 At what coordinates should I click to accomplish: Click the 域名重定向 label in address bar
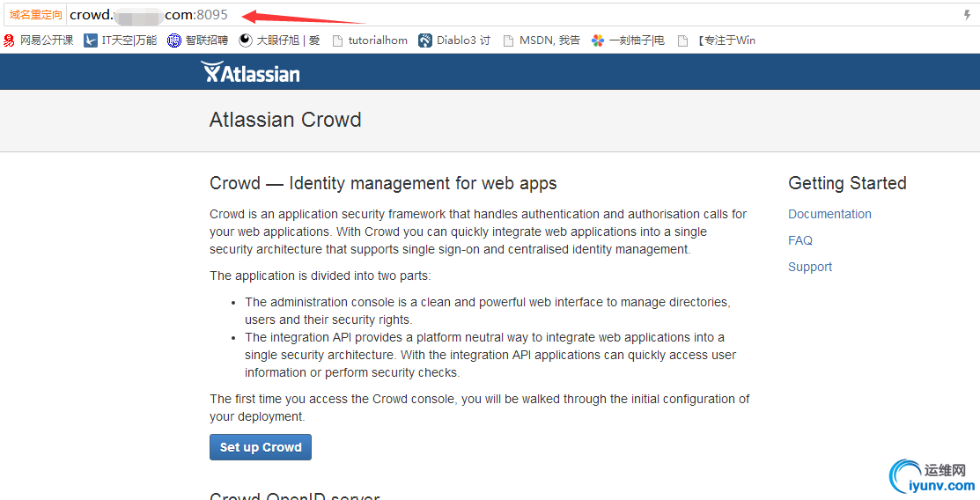tap(35, 14)
